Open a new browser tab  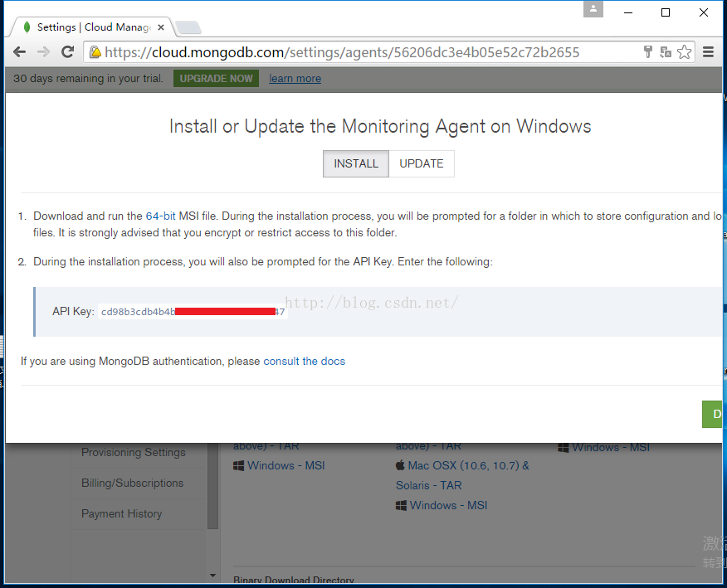[188, 27]
